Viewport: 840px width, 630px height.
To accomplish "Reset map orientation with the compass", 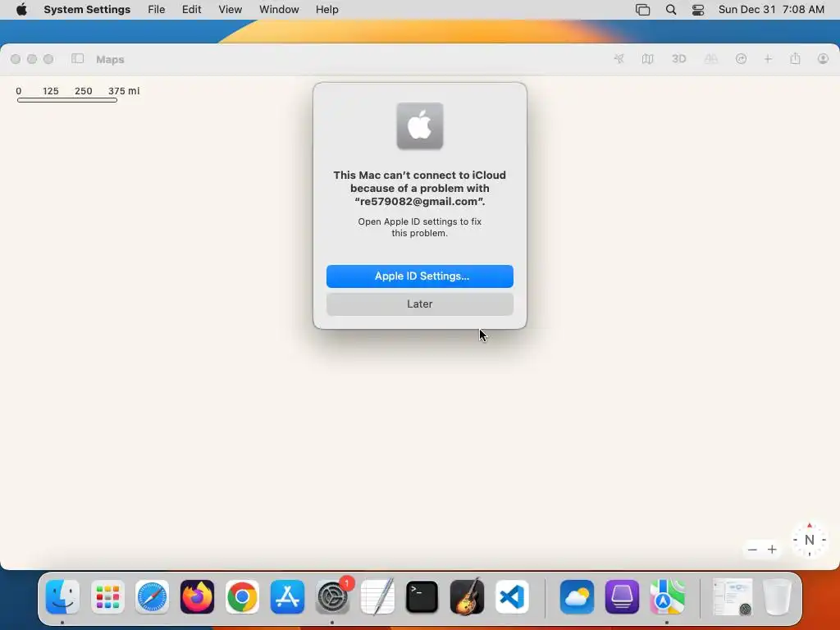I will coord(809,540).
